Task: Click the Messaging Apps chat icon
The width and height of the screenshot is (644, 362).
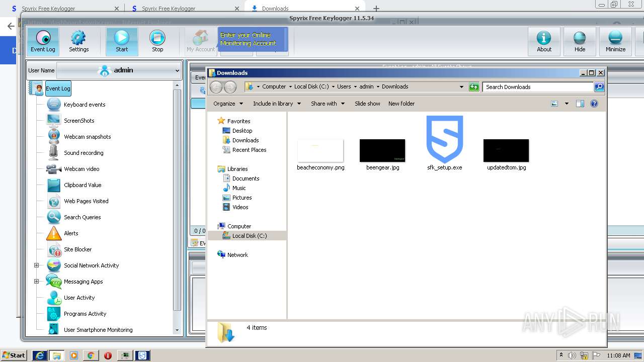Action: point(54,282)
